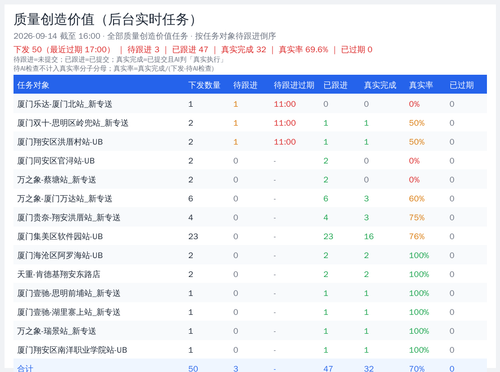Click the 真实完成 value 16 in 厦门集美区软件园站-UB row
Viewport: 500px width, 372px height.
click(x=369, y=237)
